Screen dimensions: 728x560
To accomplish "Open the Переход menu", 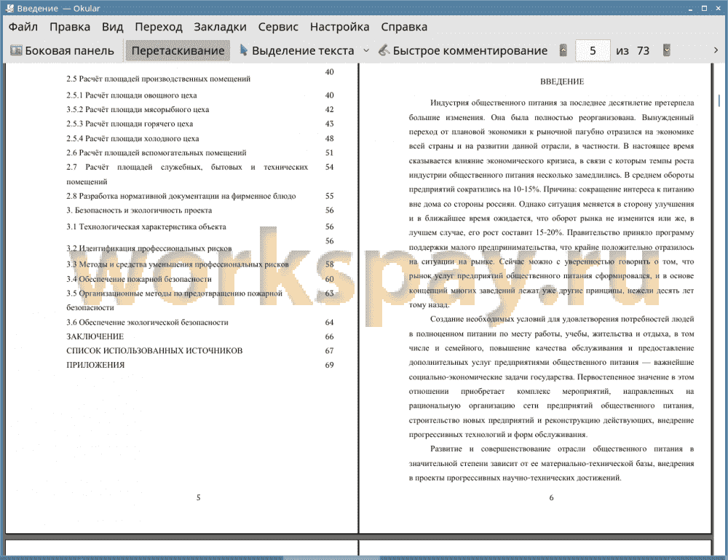I will (158, 27).
